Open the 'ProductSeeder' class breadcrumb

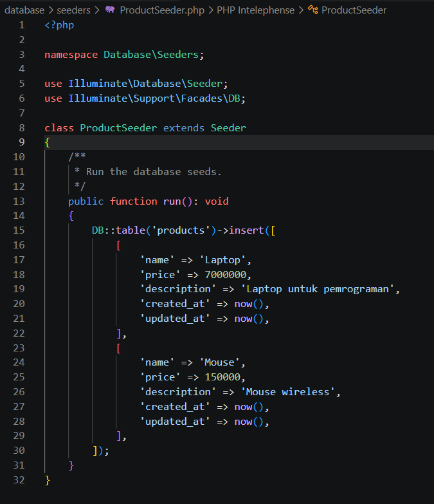[354, 10]
